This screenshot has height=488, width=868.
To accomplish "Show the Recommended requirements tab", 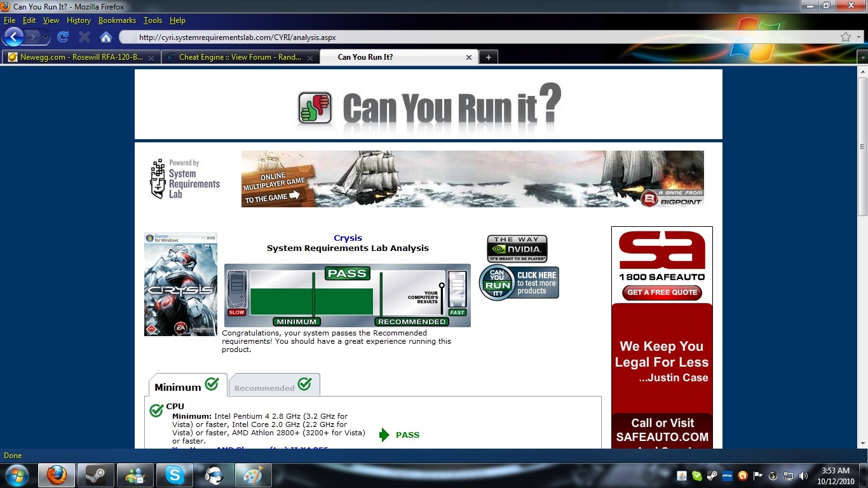I will tap(274, 386).
